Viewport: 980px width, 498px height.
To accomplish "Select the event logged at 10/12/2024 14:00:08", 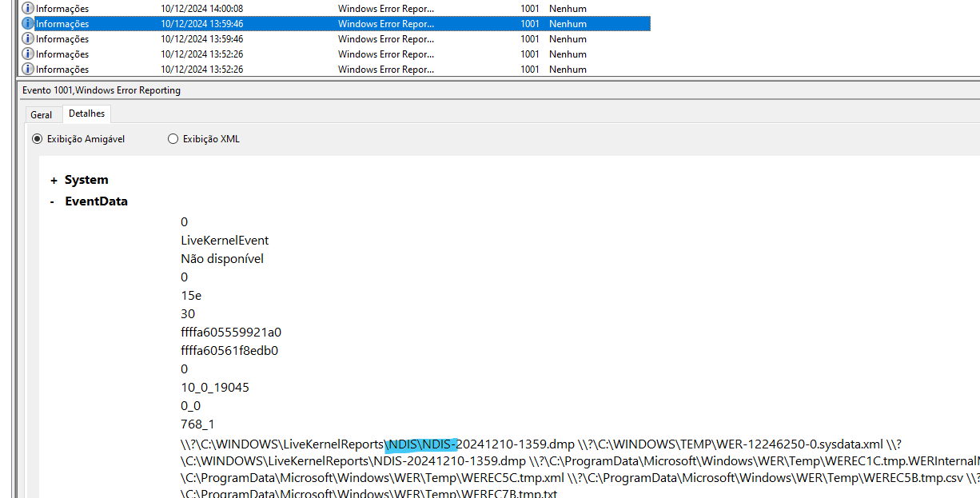I will tap(336, 8).
